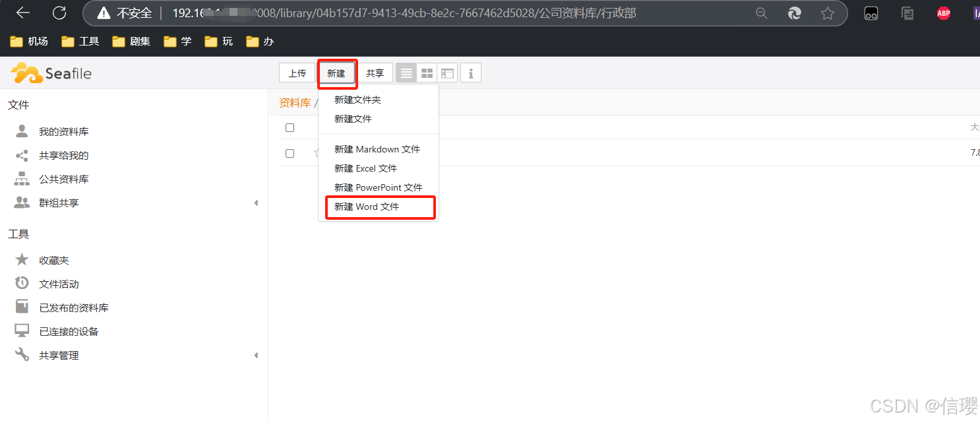Screen dimensions: 980x423
Task: Switch to grid view mode
Action: pyautogui.click(x=426, y=73)
